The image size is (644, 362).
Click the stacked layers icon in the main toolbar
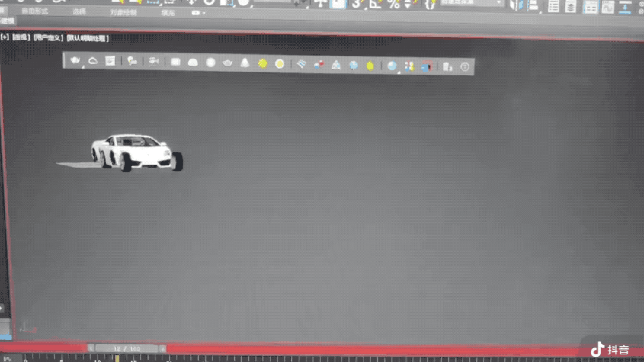571,7
